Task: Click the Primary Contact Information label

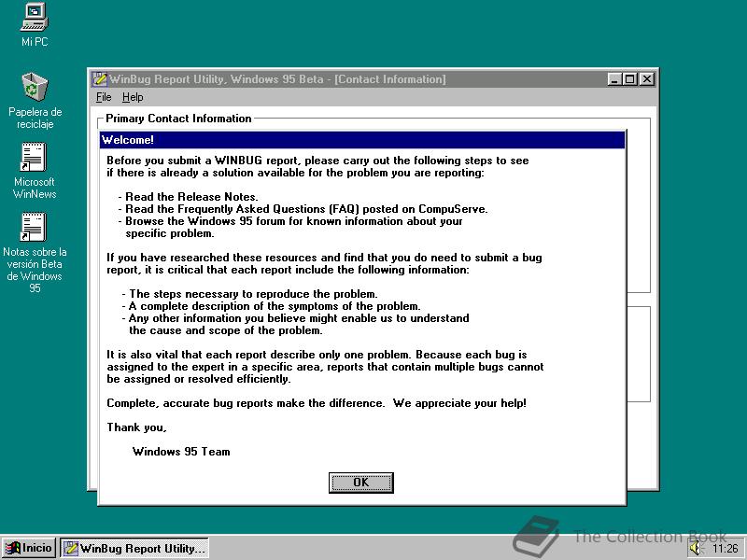Action: tap(178, 119)
